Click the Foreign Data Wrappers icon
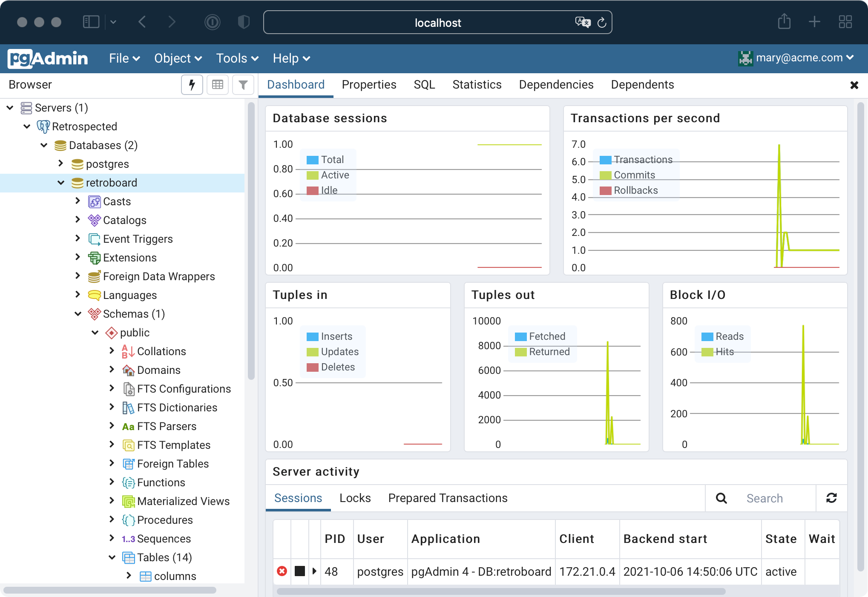Image resolution: width=868 pixels, height=597 pixels. (x=94, y=276)
